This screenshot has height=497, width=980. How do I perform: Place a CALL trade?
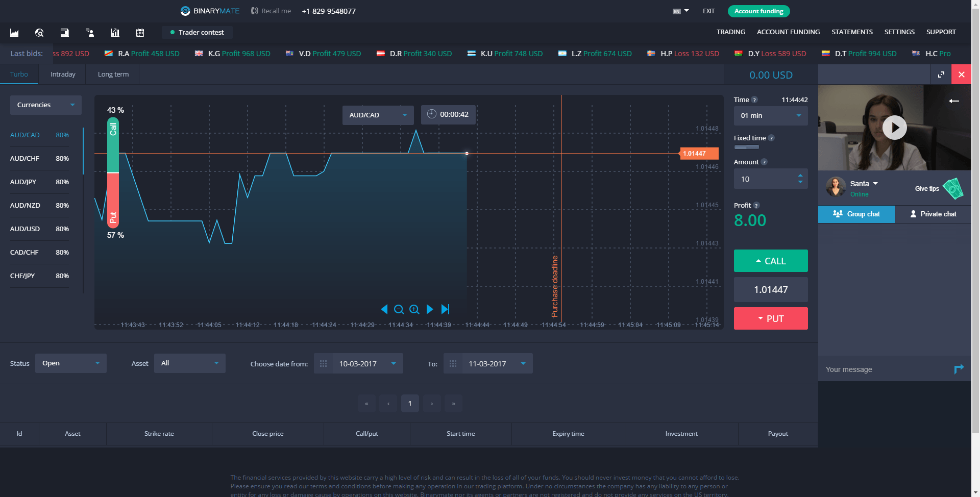[771, 261]
